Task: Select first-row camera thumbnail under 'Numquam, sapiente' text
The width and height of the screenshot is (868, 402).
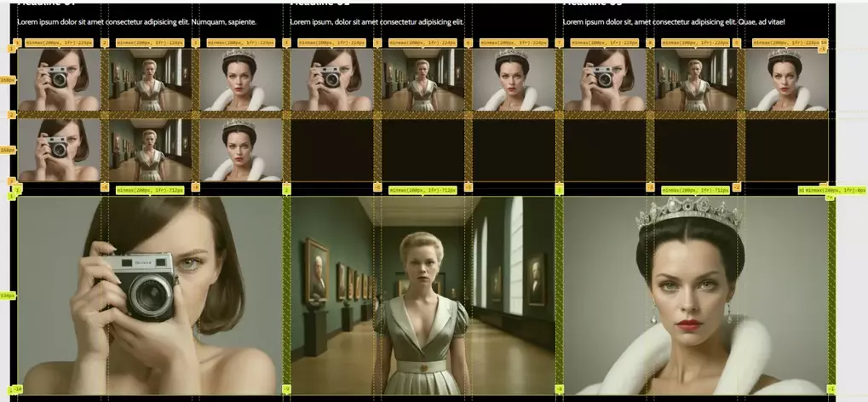Action: (x=60, y=80)
